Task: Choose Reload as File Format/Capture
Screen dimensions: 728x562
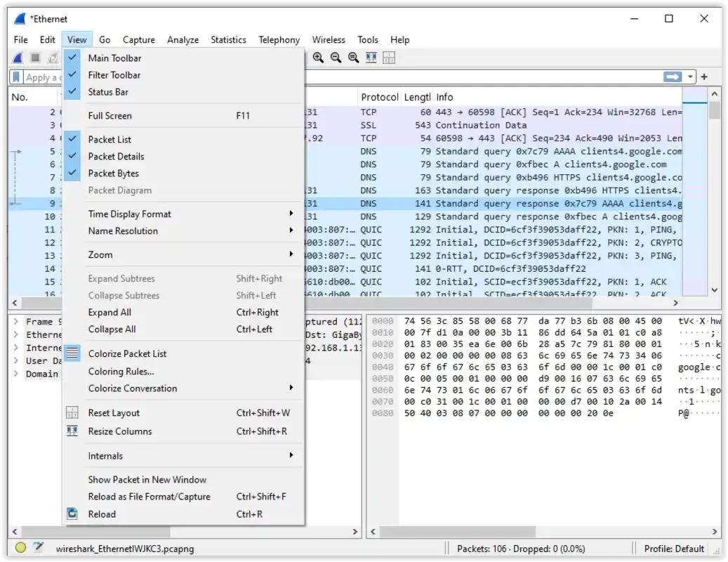Action: (x=183, y=497)
